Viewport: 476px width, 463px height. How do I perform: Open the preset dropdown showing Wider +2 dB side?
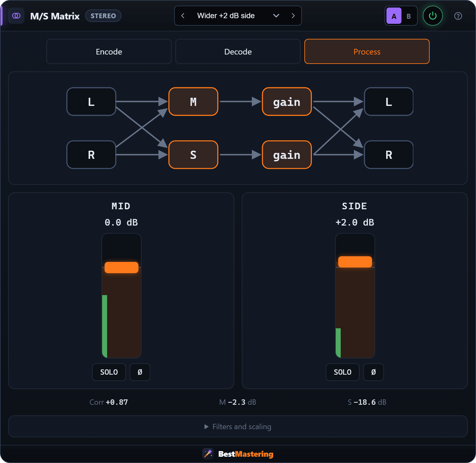(238, 16)
